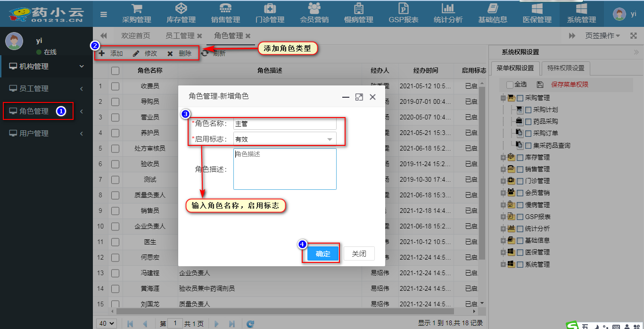Open the 门诊管理 medical kit icon
644x329 pixels.
pos(270,8)
